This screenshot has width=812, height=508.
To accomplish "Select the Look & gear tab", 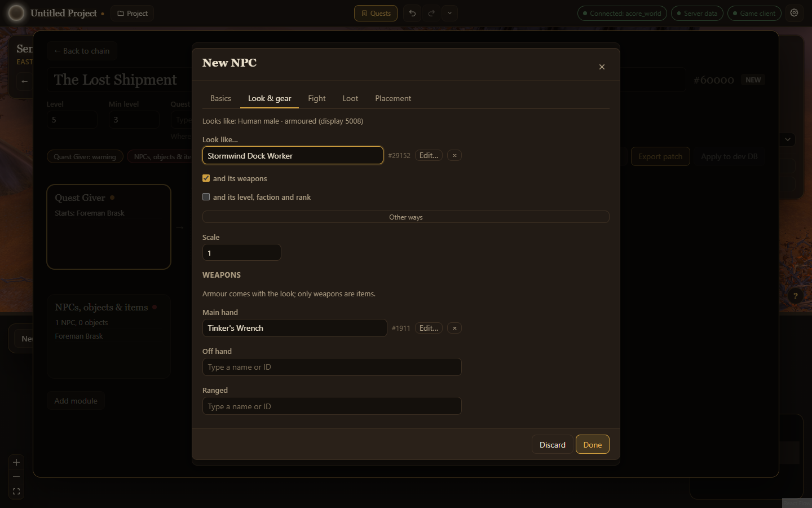I will (x=270, y=98).
